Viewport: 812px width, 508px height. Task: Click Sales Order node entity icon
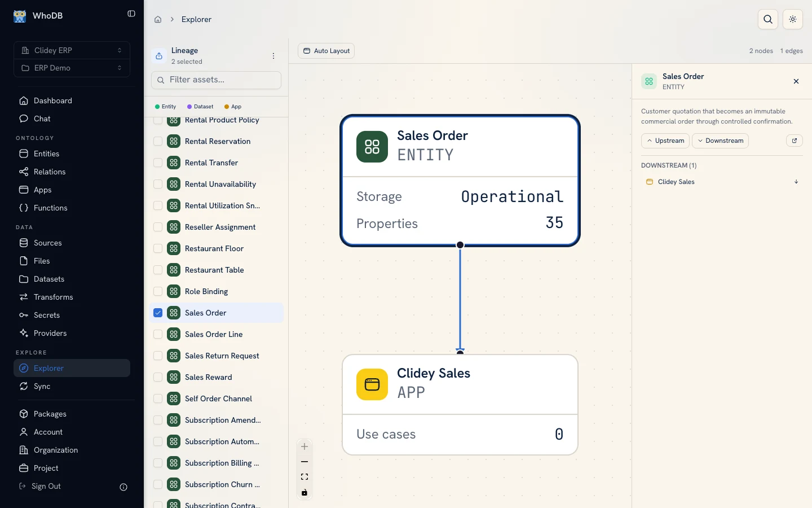point(372,147)
